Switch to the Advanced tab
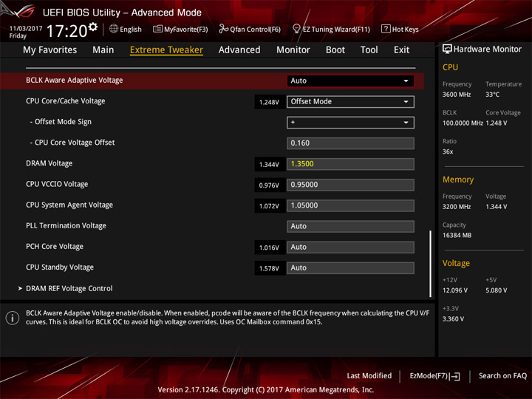 239,50
